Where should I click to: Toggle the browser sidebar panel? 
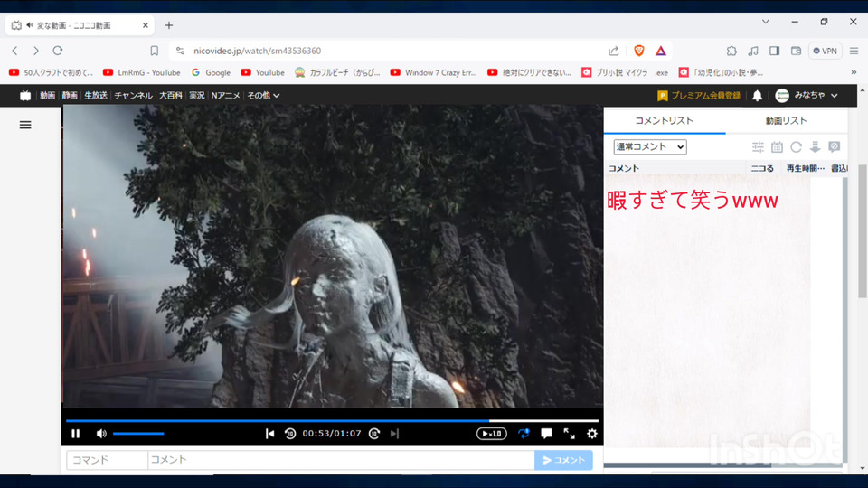[775, 51]
